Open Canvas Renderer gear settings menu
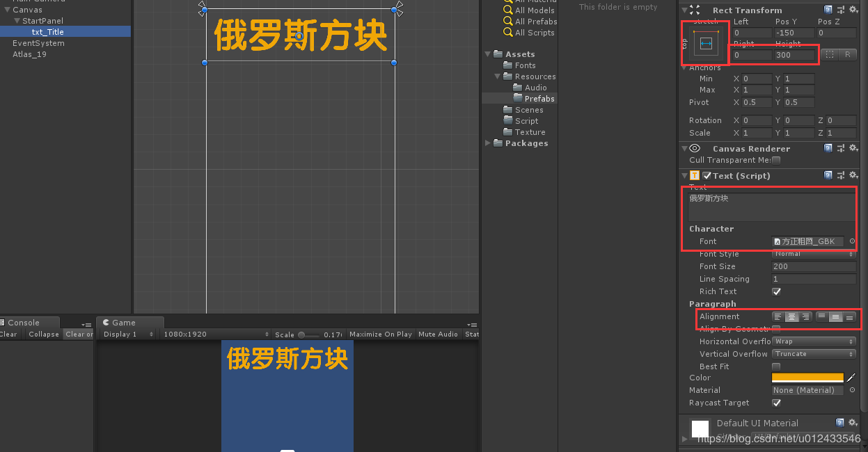The image size is (868, 452). pos(853,148)
